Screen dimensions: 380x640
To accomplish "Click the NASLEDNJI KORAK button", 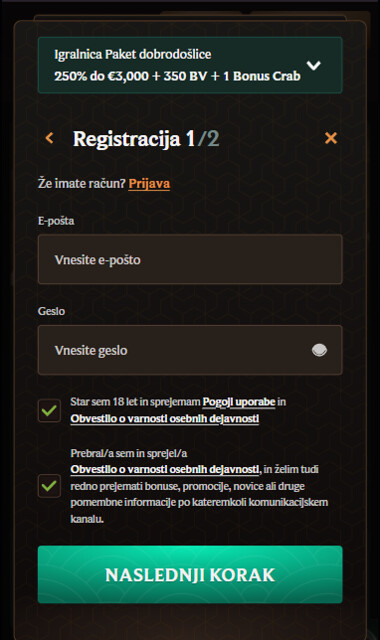I will [x=190, y=574].
